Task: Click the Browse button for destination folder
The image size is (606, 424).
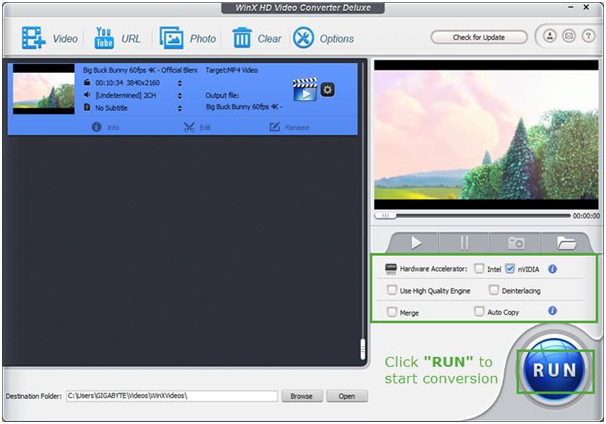Action: [301, 396]
